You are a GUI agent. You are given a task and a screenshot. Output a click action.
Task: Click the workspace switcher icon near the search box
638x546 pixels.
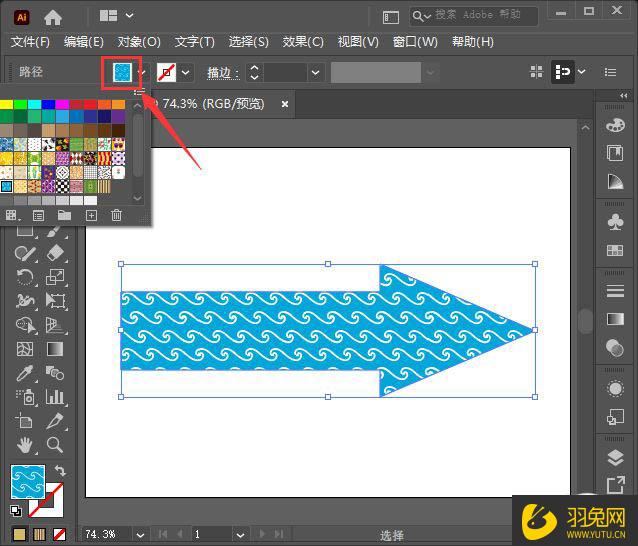point(391,17)
